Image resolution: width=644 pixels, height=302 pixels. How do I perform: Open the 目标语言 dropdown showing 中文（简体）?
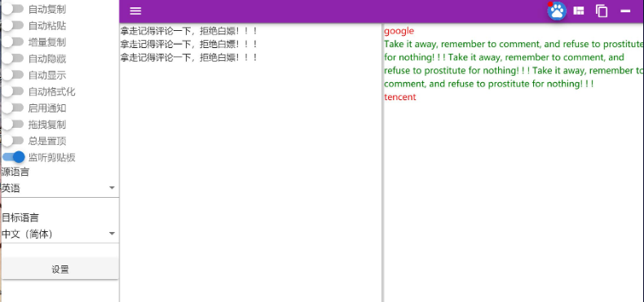[x=60, y=234]
